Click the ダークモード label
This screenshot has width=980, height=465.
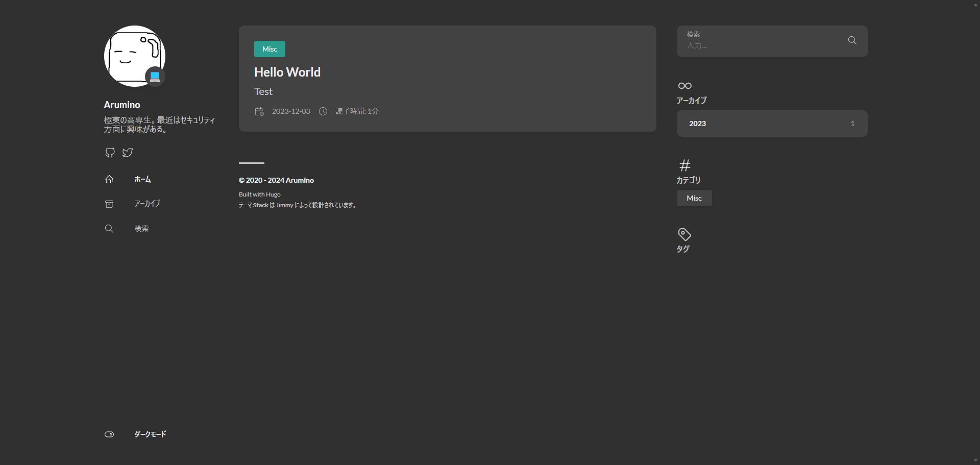(x=150, y=434)
